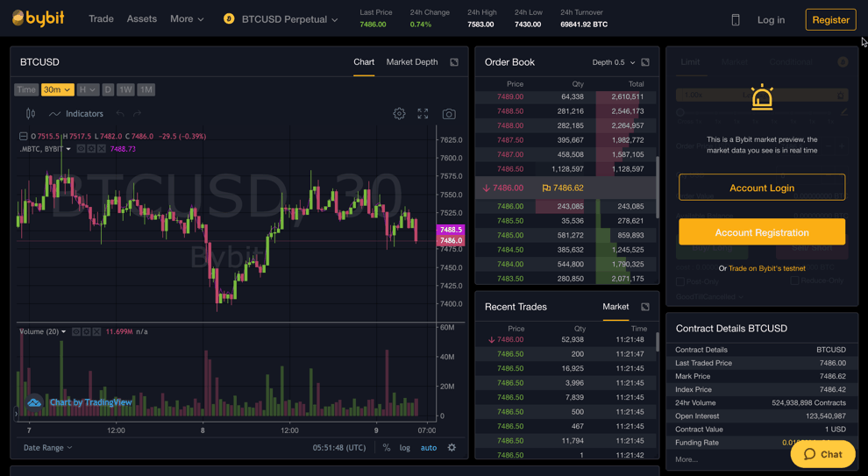This screenshot has width=868, height=476.
Task: Take a chart snapshot with camera icon
Action: click(x=449, y=114)
